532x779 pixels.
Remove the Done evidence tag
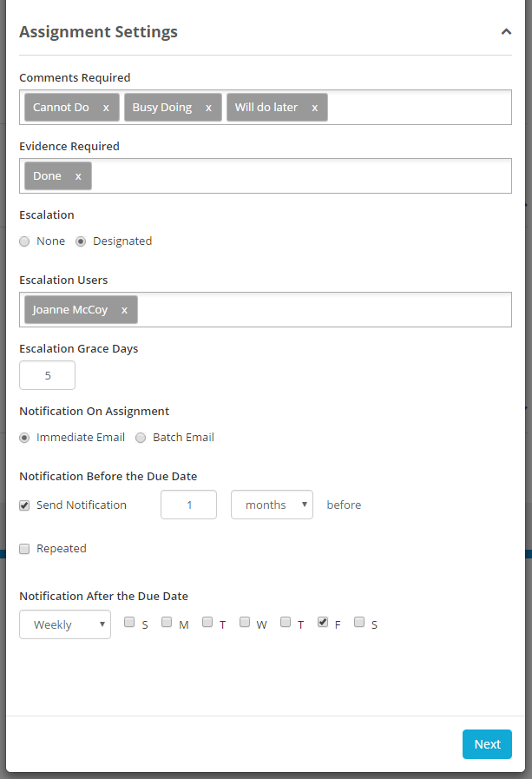78,176
